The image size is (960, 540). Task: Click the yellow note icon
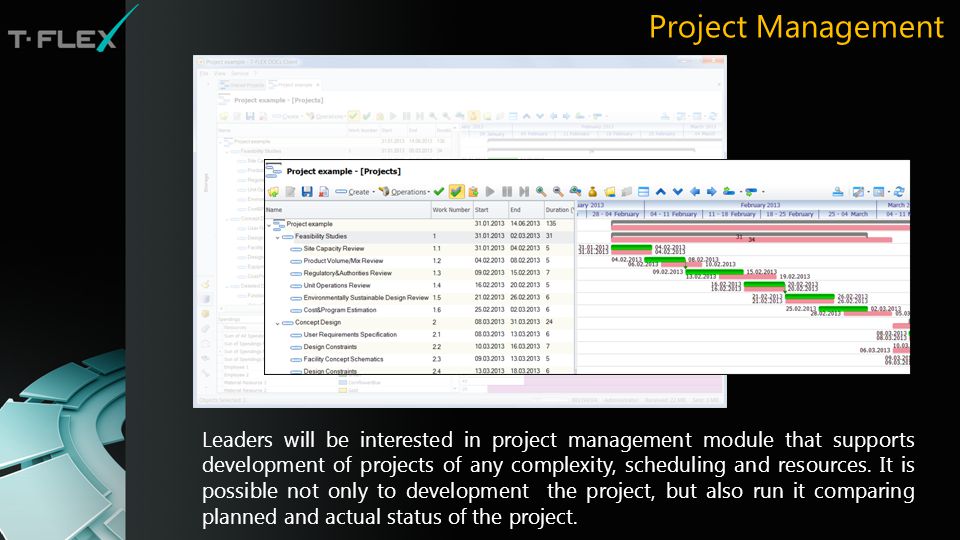(610, 192)
